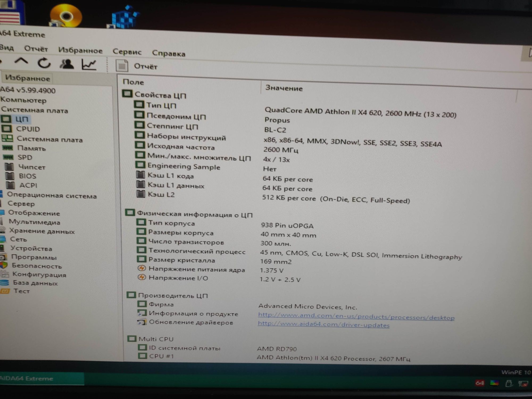Open Безопасность category

pyautogui.click(x=37, y=265)
